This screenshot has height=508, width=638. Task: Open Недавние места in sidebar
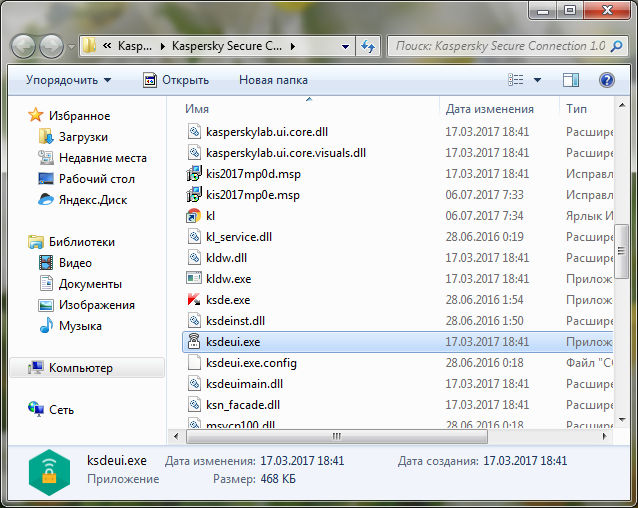[103, 158]
